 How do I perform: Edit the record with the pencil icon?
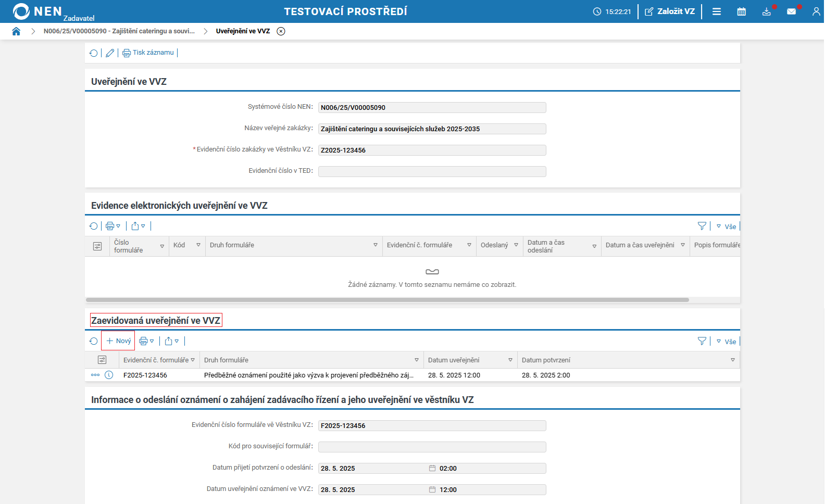pos(110,53)
